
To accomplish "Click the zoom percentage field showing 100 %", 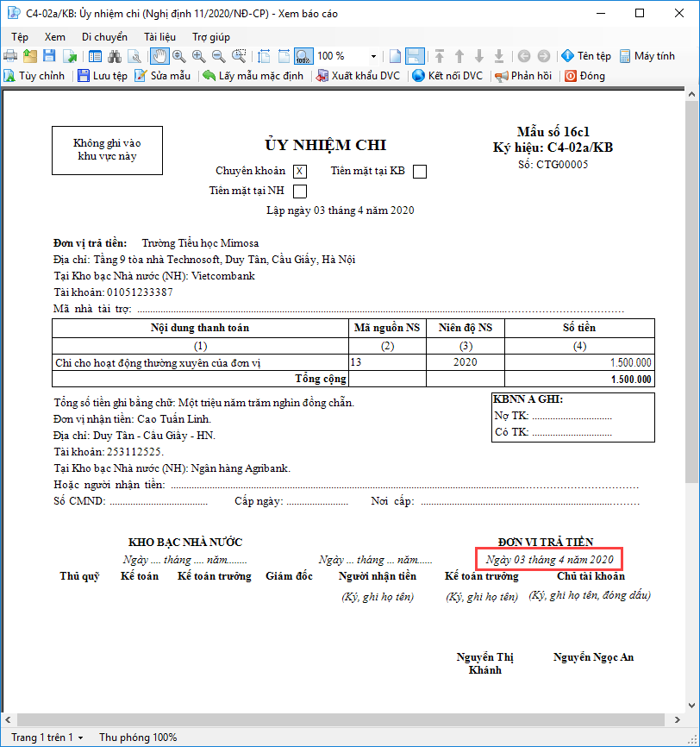I will pyautogui.click(x=342, y=56).
